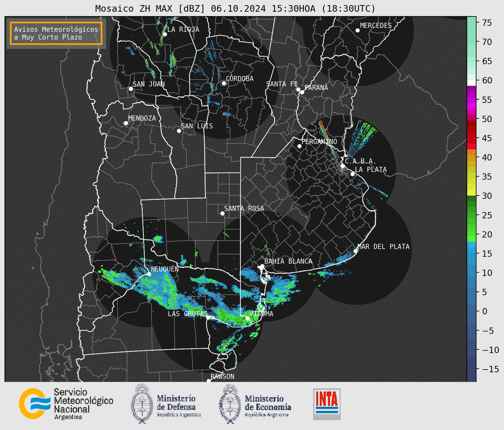504x430 pixels.
Task: Click the Avisos Meteorológicos a Muy Corto Plazo box
Action: click(x=56, y=33)
